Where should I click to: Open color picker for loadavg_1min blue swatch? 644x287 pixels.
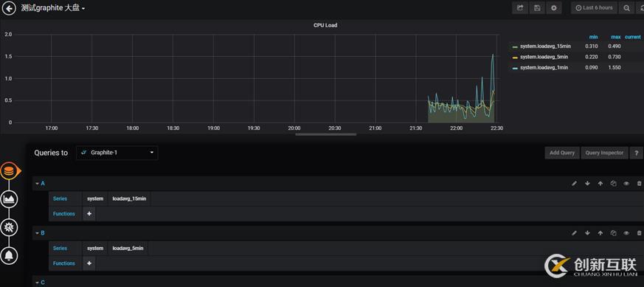[515, 68]
